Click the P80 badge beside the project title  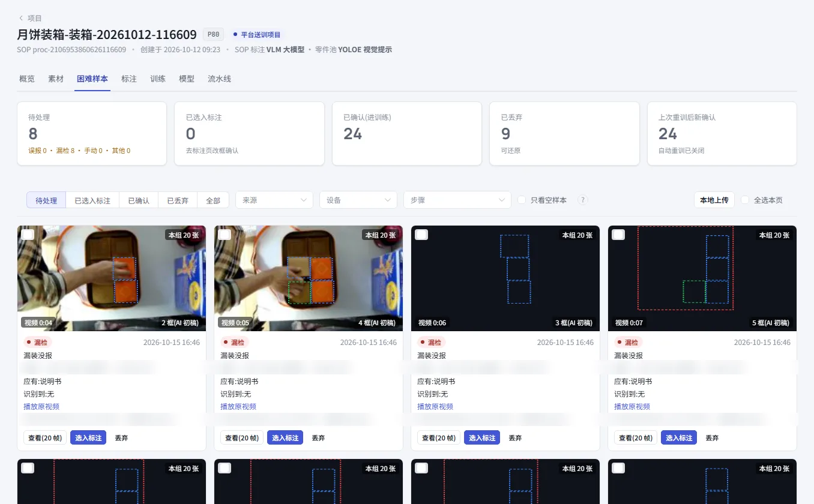click(x=213, y=34)
